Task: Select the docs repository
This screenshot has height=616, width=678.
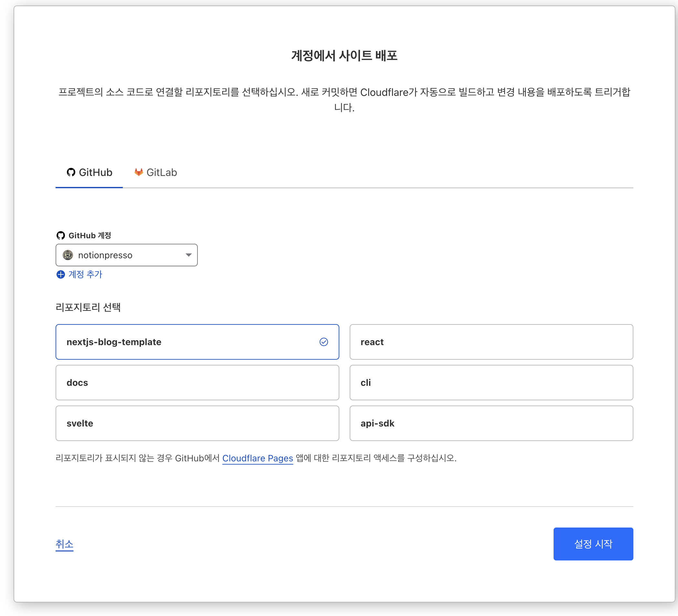Action: point(197,383)
